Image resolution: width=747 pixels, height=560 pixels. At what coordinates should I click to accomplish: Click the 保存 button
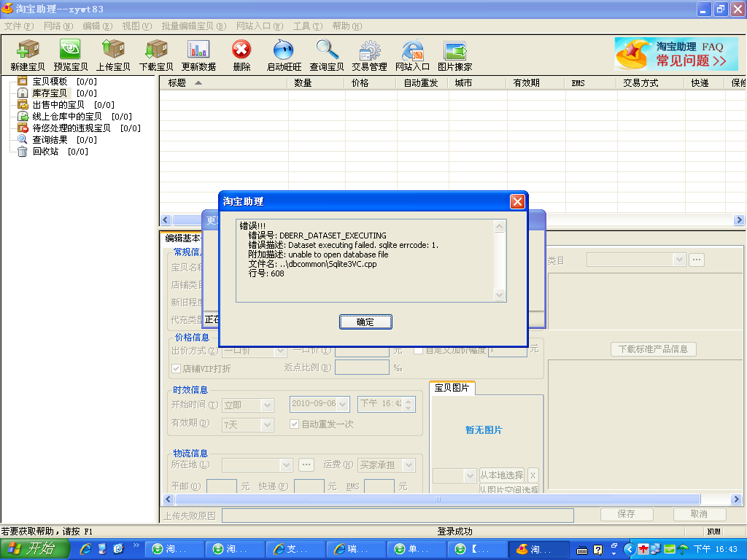click(627, 514)
